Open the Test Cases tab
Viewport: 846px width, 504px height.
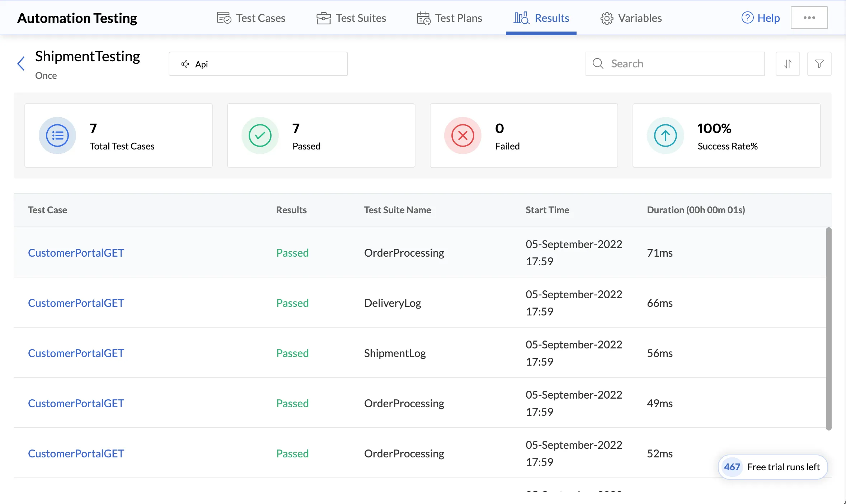click(x=251, y=18)
